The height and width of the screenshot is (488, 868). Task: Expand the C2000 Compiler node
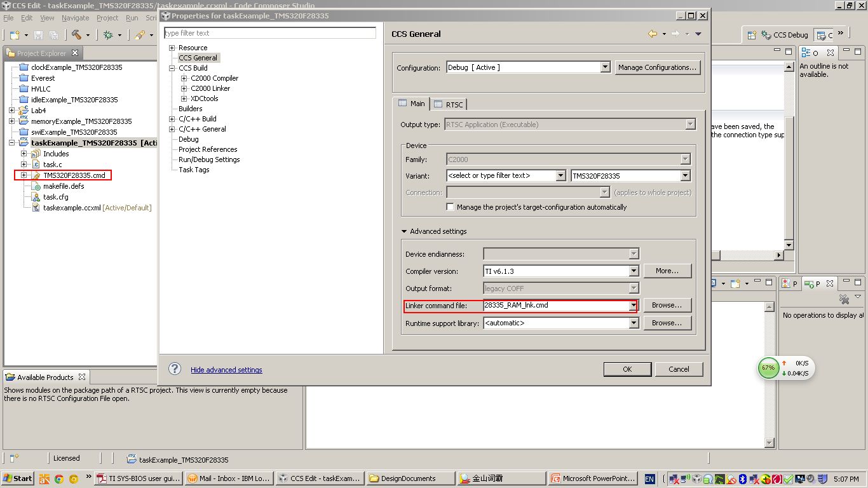[184, 78]
